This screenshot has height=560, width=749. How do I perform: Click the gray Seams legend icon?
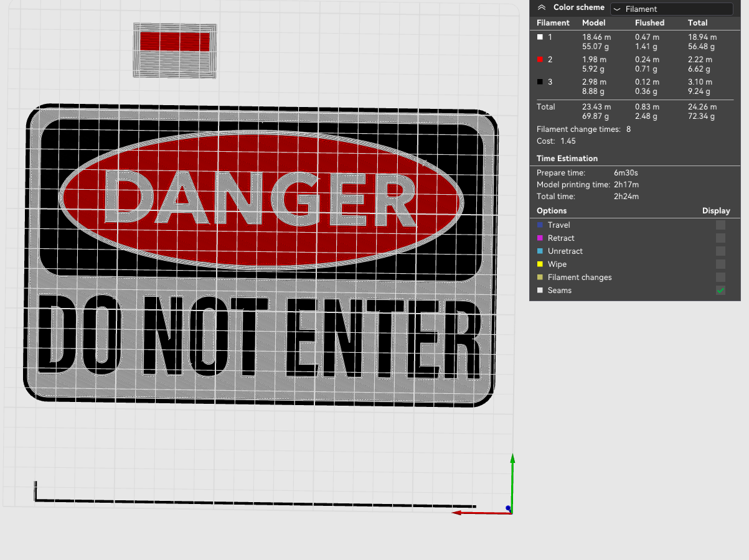[x=540, y=290]
